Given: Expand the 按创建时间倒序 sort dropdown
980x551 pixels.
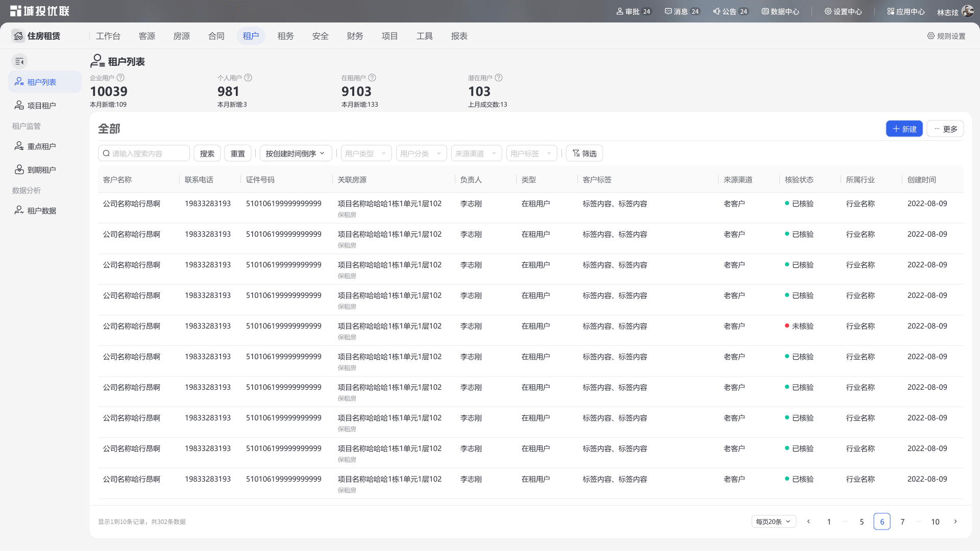Looking at the screenshot, I should tap(296, 154).
